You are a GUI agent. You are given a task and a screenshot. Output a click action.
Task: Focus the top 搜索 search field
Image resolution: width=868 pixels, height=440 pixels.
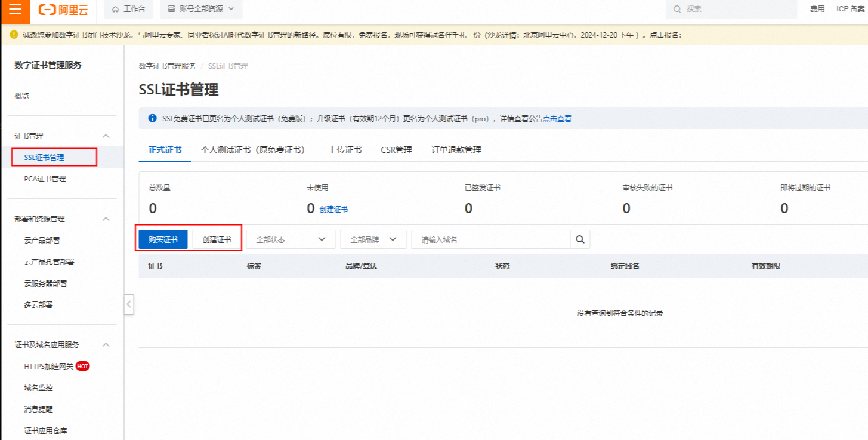tap(731, 9)
